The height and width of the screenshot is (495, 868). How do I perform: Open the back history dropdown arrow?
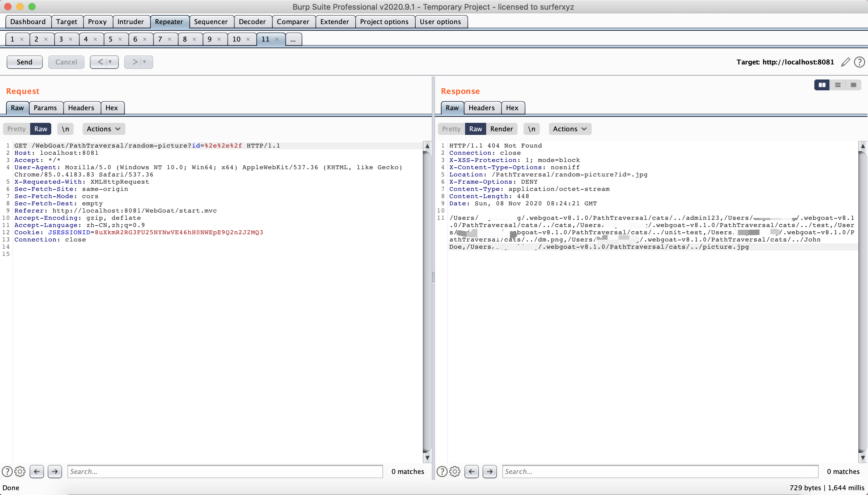110,62
